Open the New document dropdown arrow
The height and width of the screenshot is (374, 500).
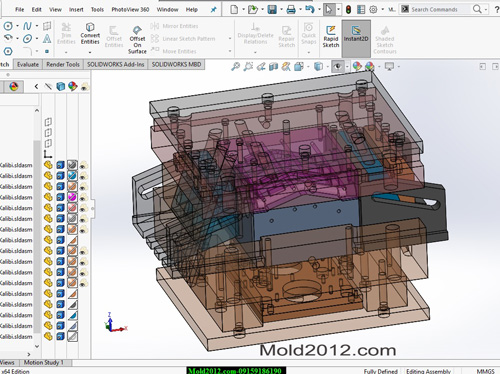point(243,9)
